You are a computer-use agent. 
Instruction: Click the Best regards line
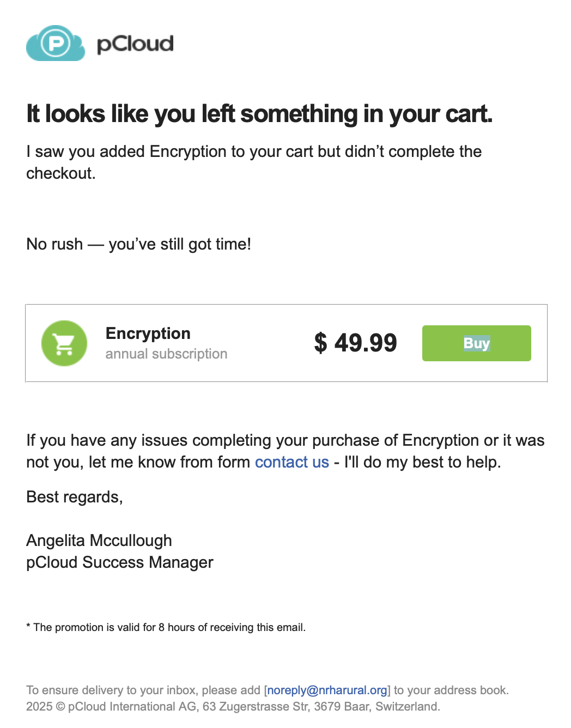tap(75, 497)
